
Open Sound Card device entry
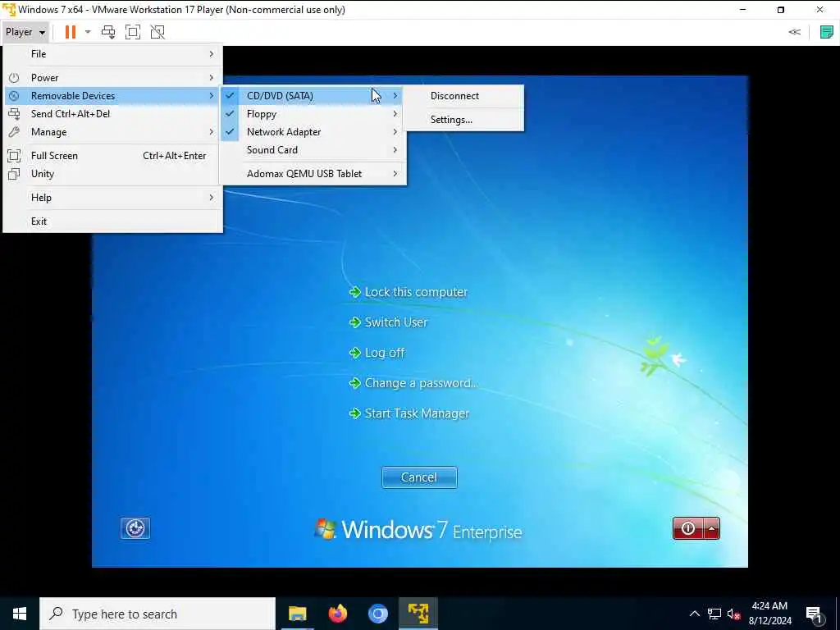click(313, 150)
